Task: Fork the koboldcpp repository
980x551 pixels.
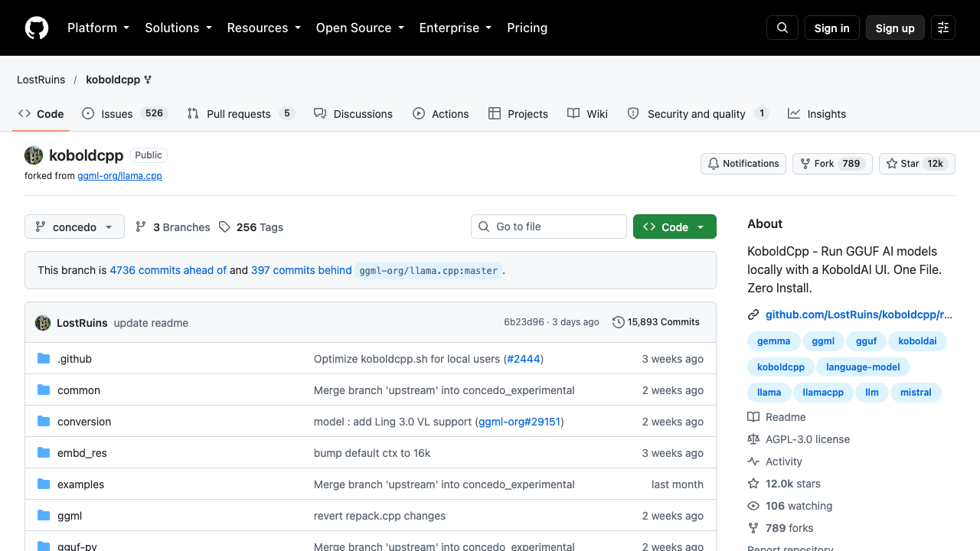Action: (832, 164)
